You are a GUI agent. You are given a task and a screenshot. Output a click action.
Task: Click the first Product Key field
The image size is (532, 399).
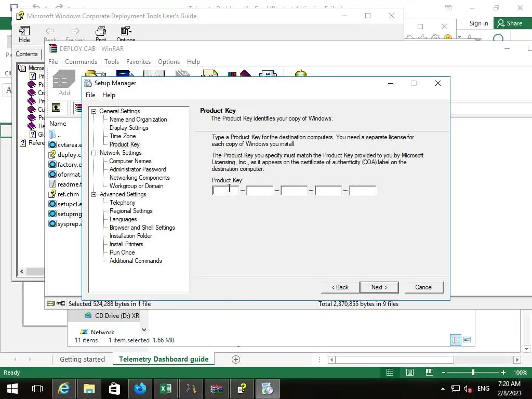(225, 191)
